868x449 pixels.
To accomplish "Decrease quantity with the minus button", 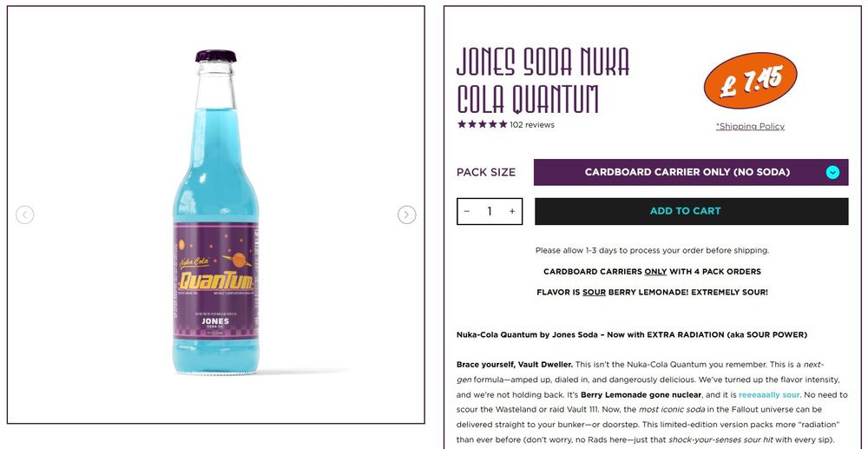I will tap(467, 212).
